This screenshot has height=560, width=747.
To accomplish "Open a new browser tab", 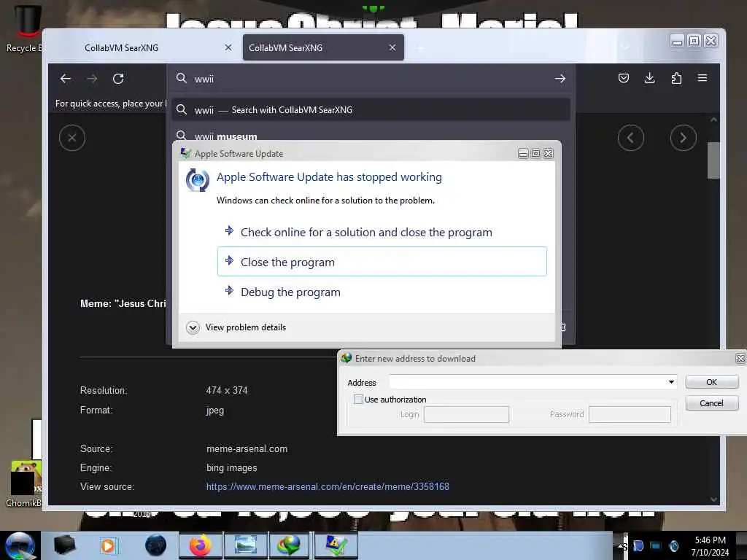I will [419, 48].
